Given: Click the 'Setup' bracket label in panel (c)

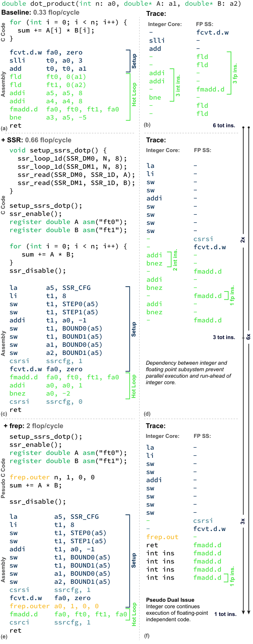Looking at the screenshot, I should pos(134,329).
